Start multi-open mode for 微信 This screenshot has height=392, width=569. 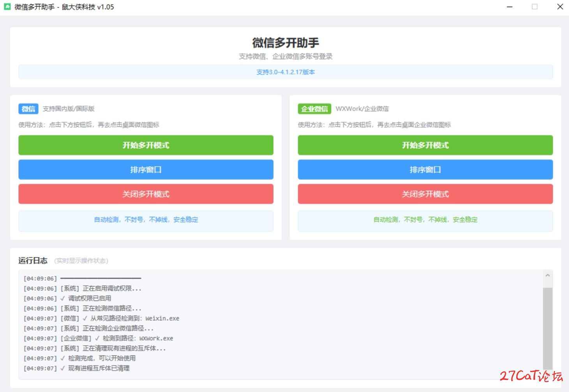pyautogui.click(x=146, y=145)
